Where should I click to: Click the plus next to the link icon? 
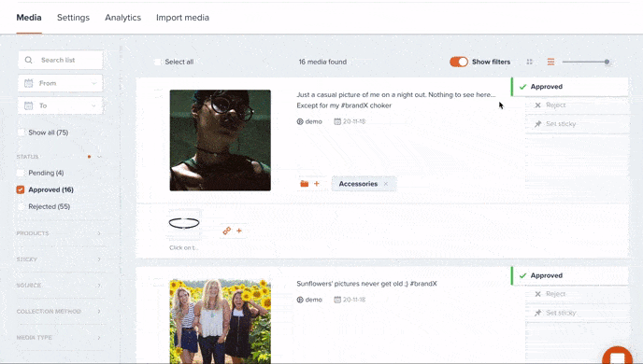pyautogui.click(x=239, y=231)
